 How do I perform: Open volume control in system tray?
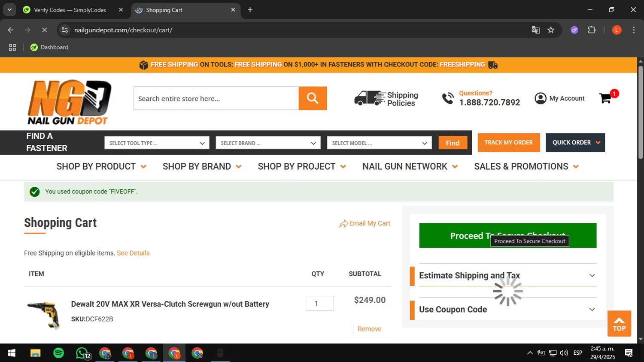tap(564, 353)
